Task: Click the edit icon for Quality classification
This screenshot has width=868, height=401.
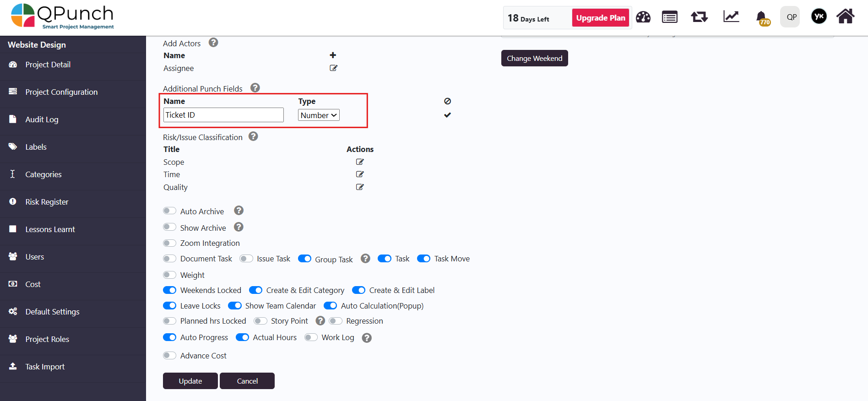Action: point(360,187)
